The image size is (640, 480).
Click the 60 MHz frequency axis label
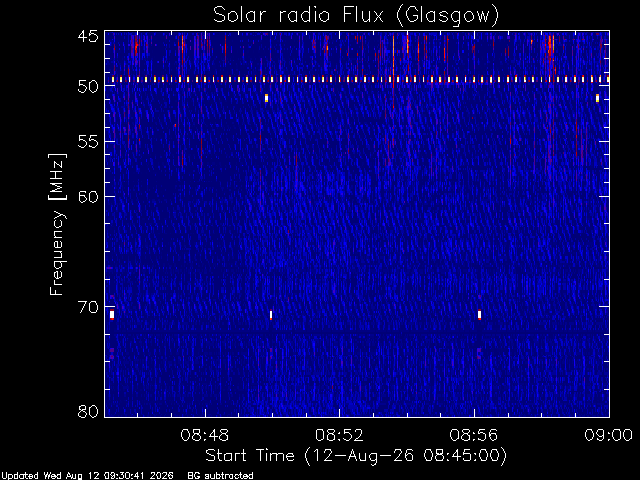[88, 196]
